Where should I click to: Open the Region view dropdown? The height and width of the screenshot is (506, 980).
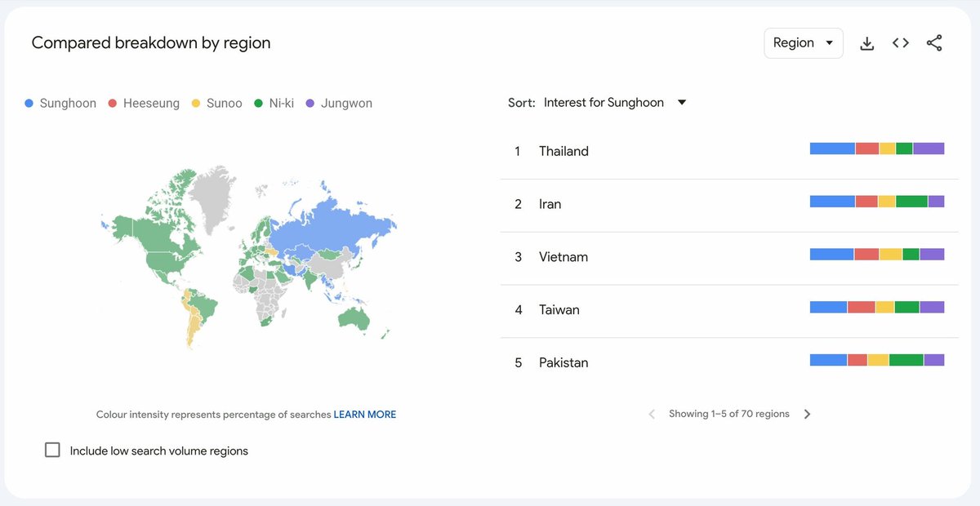click(x=803, y=42)
